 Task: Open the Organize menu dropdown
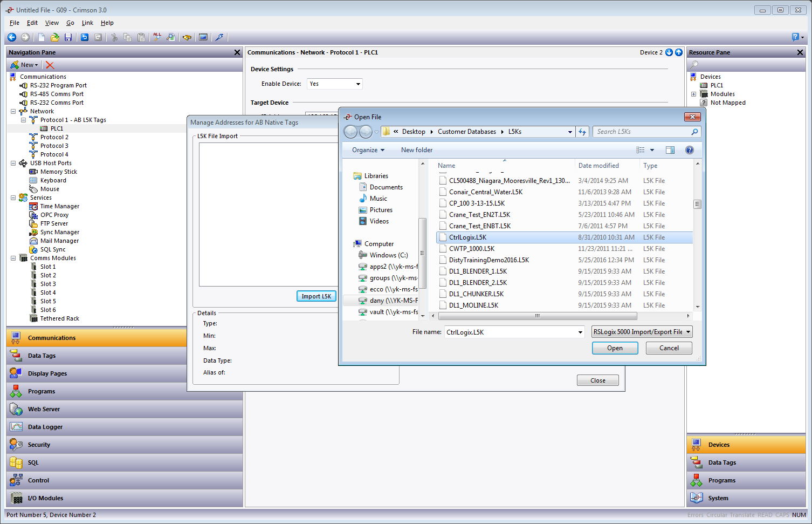click(368, 150)
